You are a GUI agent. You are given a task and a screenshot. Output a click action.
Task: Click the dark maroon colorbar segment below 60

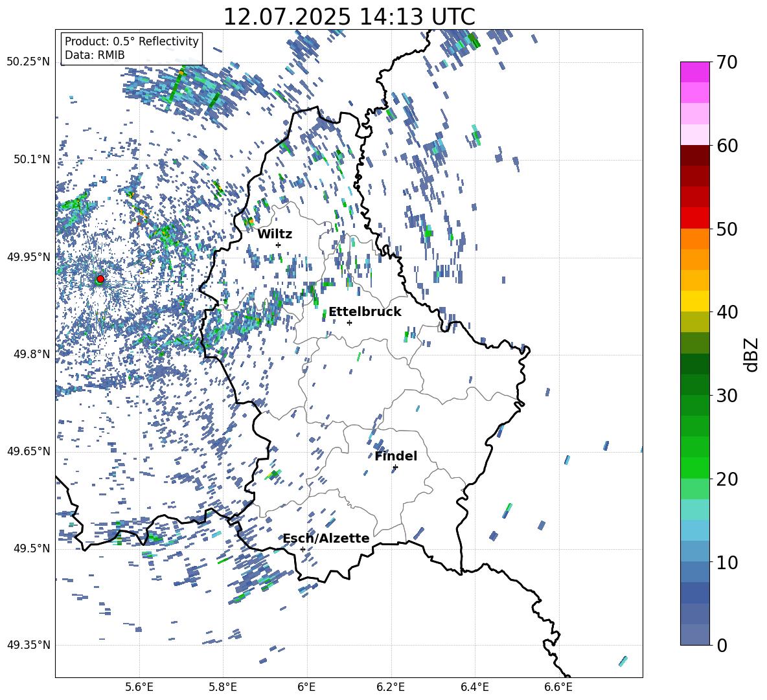[695, 156]
